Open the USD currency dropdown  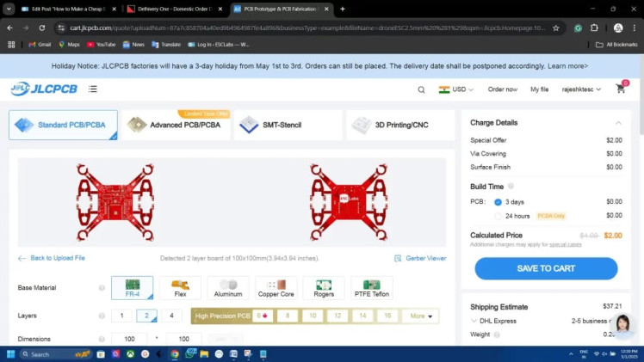coord(456,89)
